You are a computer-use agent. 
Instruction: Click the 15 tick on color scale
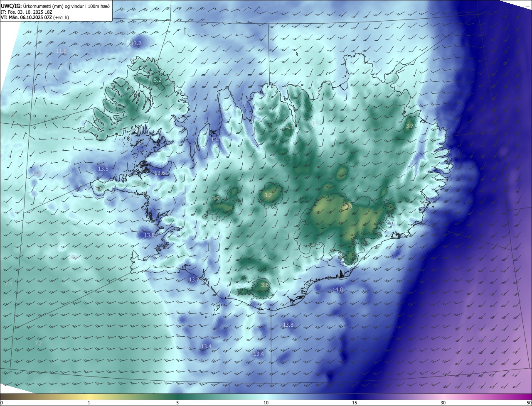(355, 403)
